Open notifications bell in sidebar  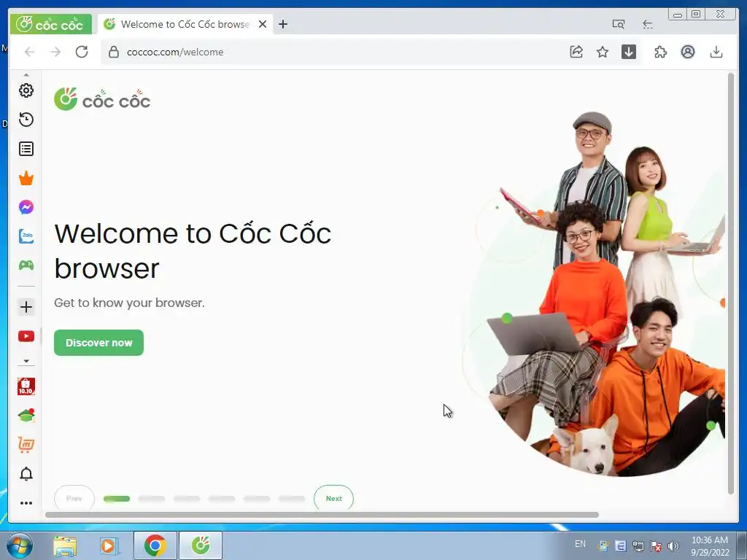26,474
